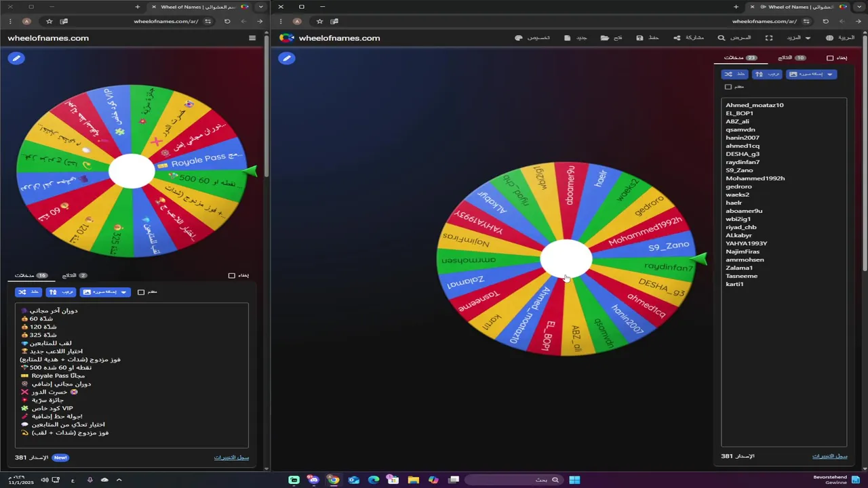Open Outlook from the taskbar

pyautogui.click(x=353, y=480)
